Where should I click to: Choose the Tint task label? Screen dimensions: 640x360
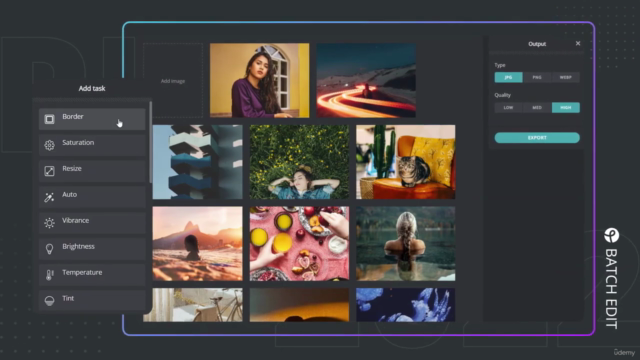(68, 298)
